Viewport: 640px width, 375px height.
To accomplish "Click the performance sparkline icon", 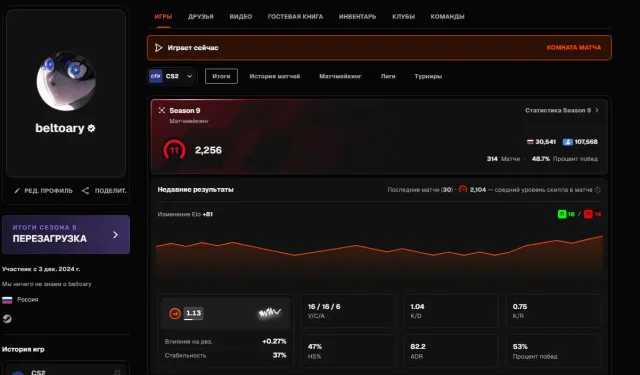I will click(x=269, y=313).
